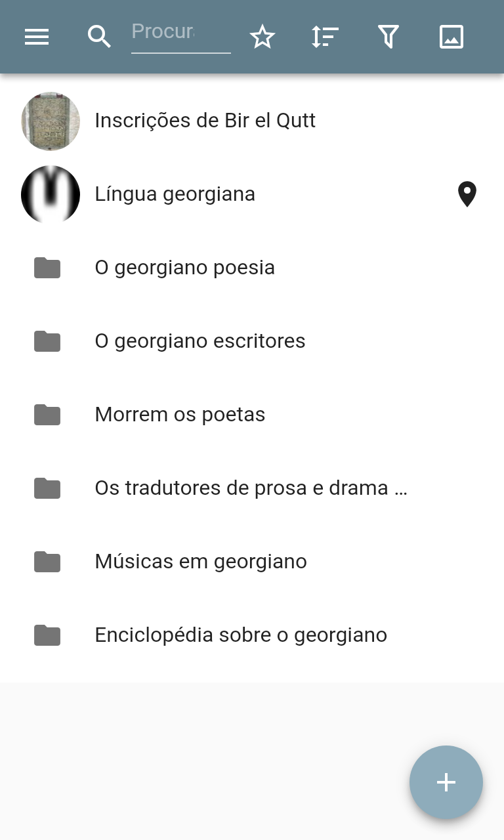This screenshot has height=840, width=504.
Task: Click folder icon beside Enciclopédia sobre o georgiano
Action: [x=47, y=635]
